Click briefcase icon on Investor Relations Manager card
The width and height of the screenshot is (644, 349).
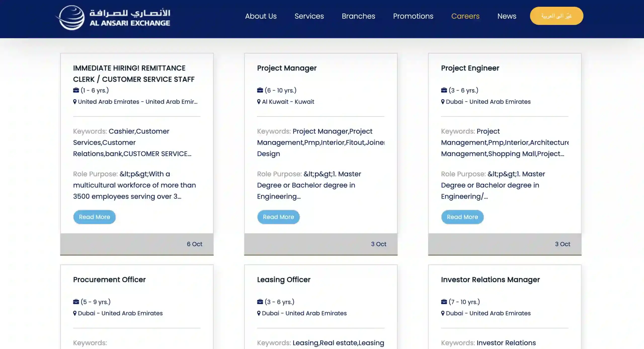[444, 302]
